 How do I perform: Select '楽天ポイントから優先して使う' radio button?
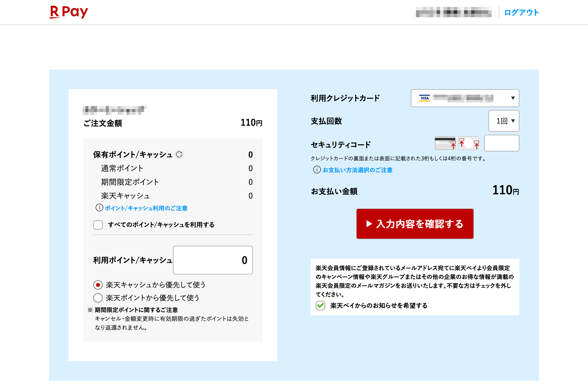(98, 298)
